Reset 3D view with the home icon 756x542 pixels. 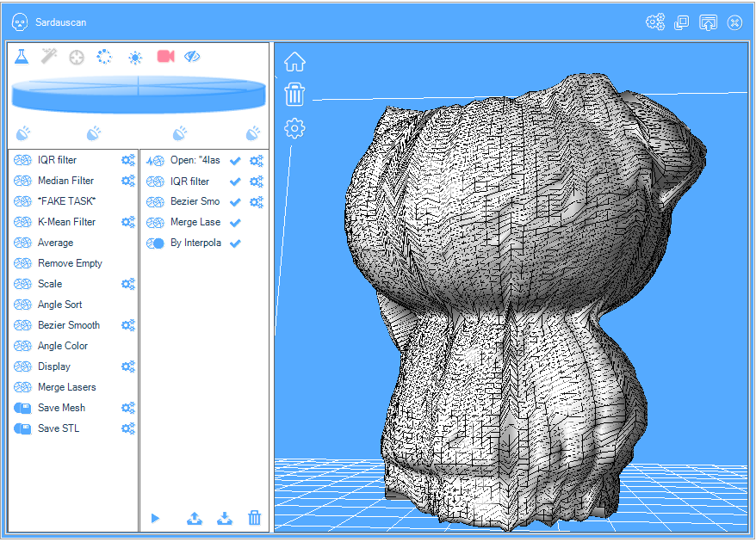pyautogui.click(x=294, y=62)
